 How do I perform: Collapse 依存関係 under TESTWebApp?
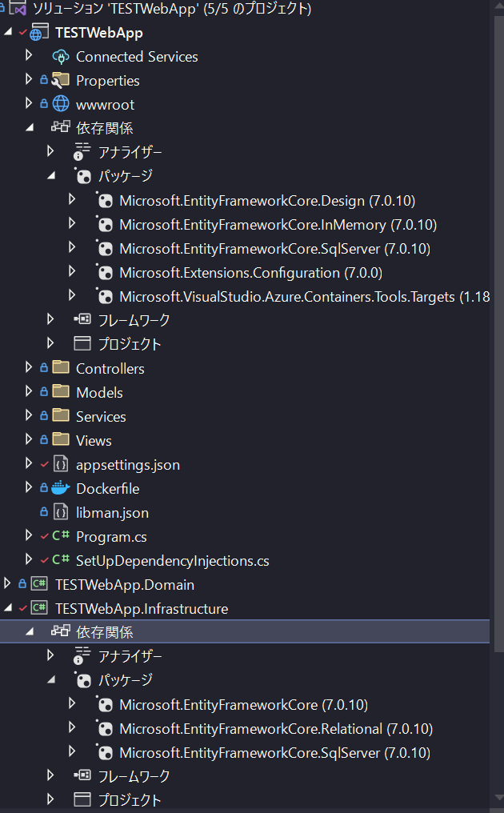click(x=30, y=127)
